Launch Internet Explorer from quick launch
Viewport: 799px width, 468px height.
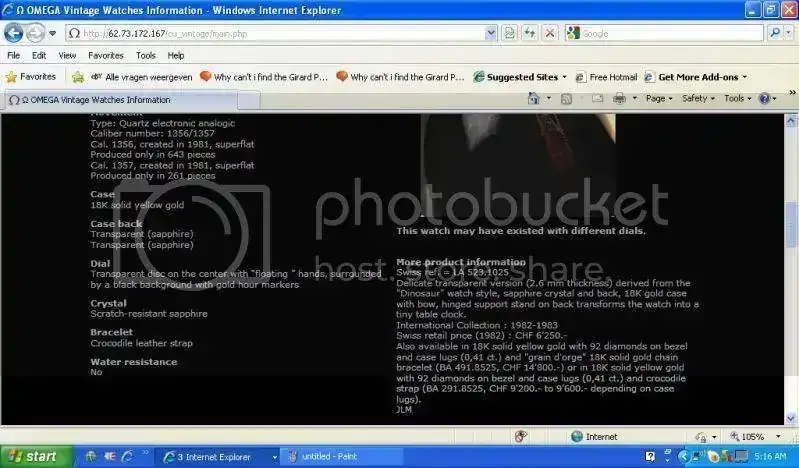(x=127, y=456)
